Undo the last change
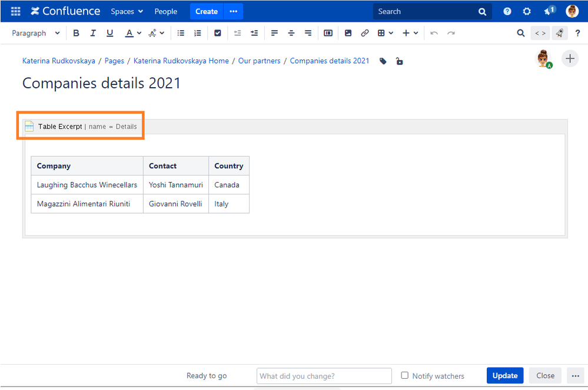This screenshot has height=390, width=588. tap(434, 33)
